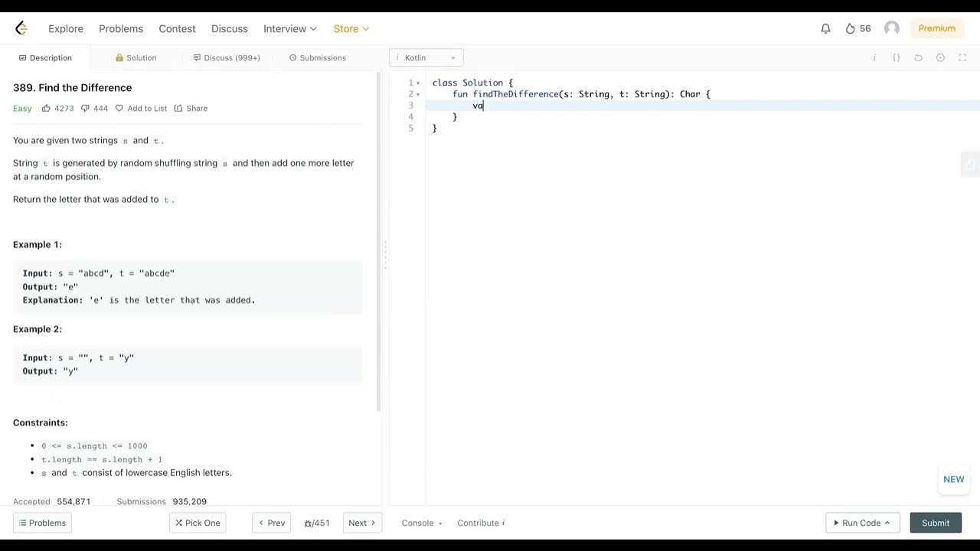
Task: Open Contest in top navigation
Action: click(x=177, y=28)
